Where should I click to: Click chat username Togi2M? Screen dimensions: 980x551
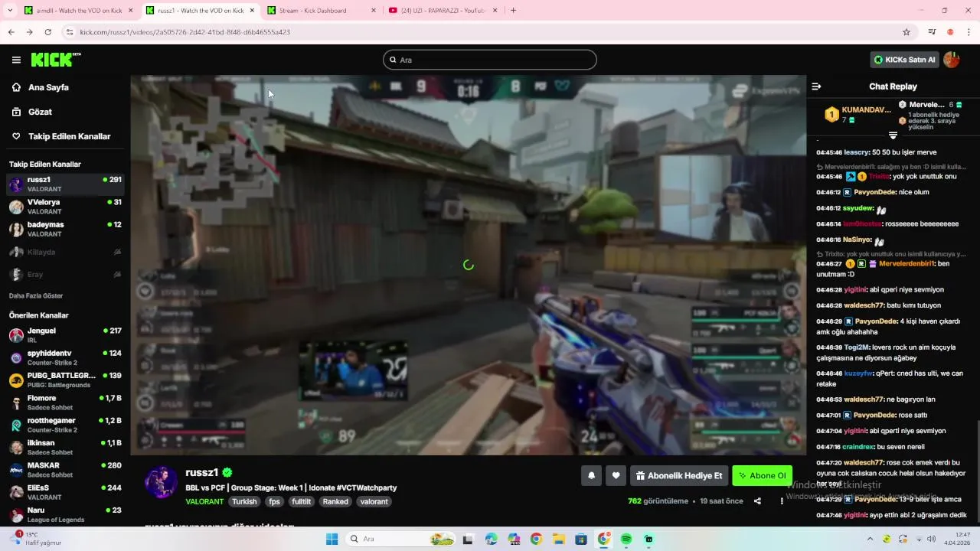point(857,347)
